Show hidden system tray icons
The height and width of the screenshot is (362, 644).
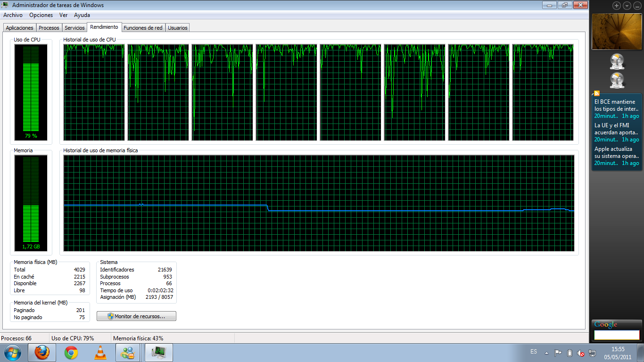(546, 353)
